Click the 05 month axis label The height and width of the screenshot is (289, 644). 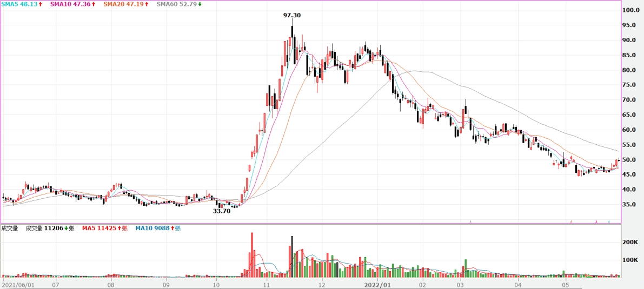(x=565, y=284)
